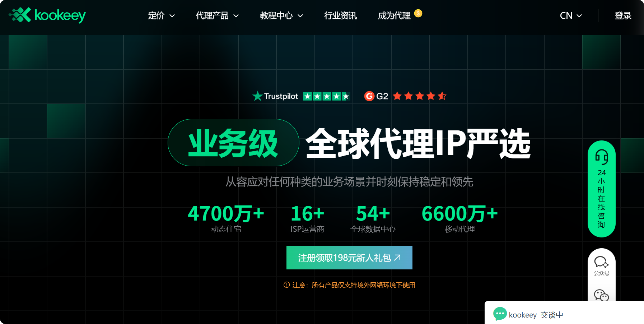This screenshot has height=324, width=644.
Task: Open 24小时在线咨询 headset widget
Action: point(601,188)
